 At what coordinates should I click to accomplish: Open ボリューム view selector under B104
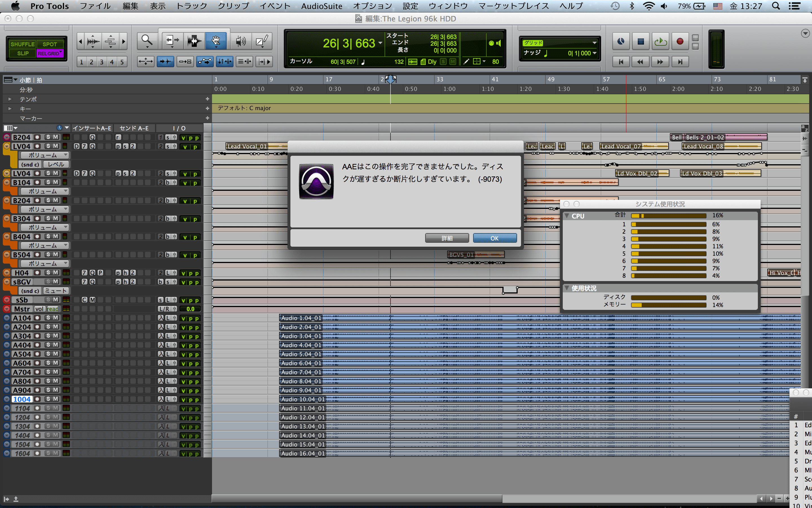45,191
